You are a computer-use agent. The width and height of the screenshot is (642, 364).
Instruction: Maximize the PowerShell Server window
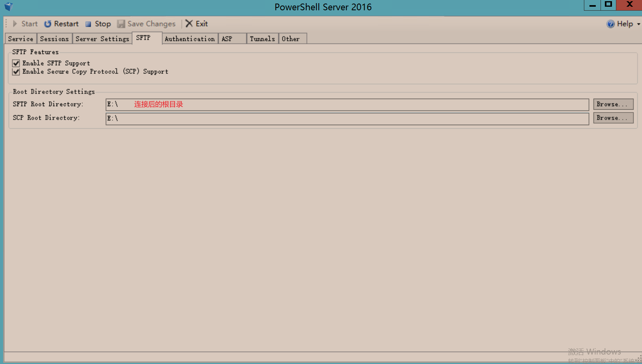tap(608, 5)
